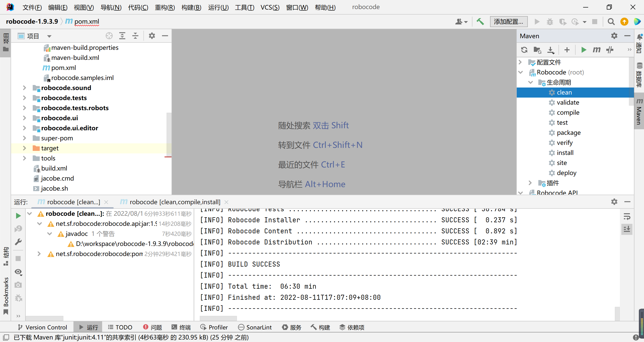
Task: Open Bookmarks side panel
Action: coord(6,295)
